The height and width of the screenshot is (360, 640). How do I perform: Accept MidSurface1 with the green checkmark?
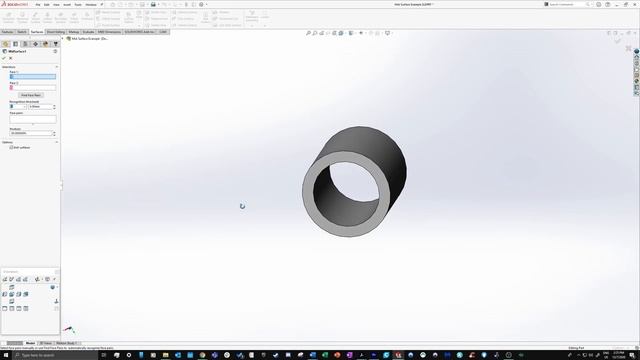4,58
